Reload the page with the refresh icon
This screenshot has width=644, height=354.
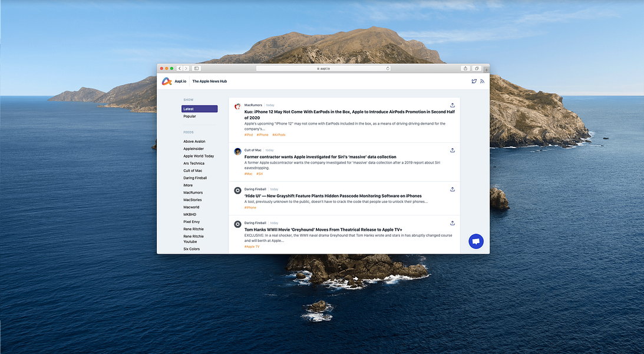(x=387, y=68)
